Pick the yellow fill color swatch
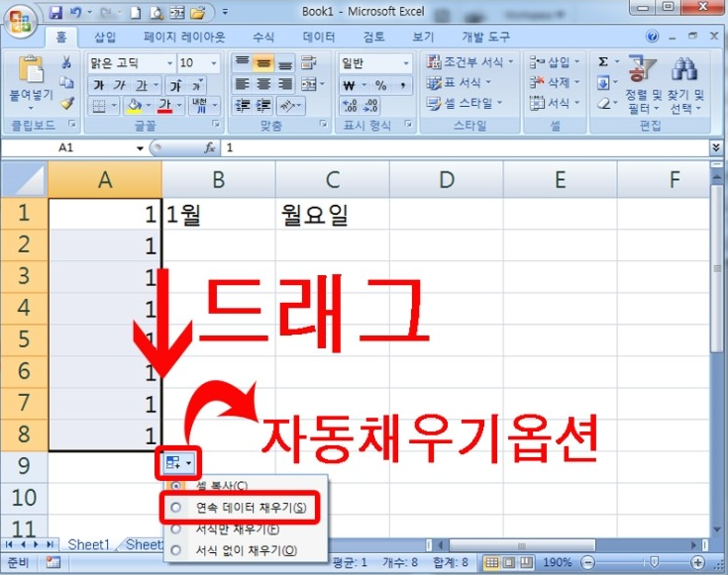Image resolution: width=728 pixels, height=575 pixels. 134,106
